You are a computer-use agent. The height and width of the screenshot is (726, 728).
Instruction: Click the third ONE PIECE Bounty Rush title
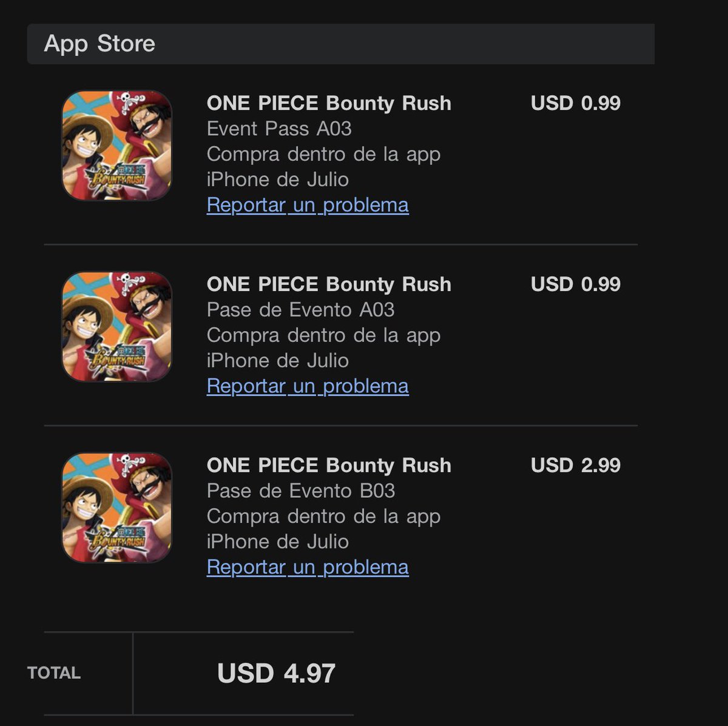(329, 465)
